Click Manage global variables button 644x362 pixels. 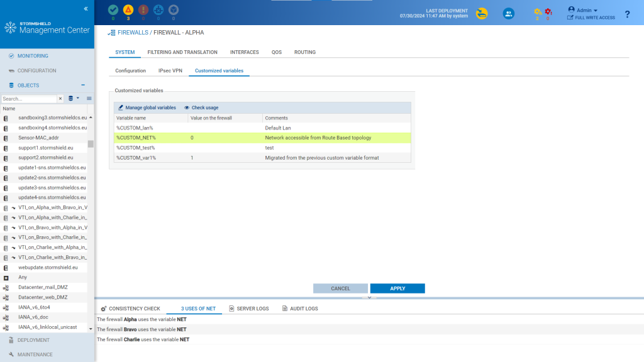(147, 107)
